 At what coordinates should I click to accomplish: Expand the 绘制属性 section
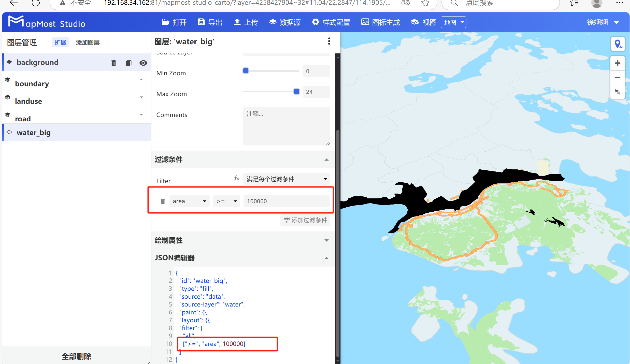[326, 240]
